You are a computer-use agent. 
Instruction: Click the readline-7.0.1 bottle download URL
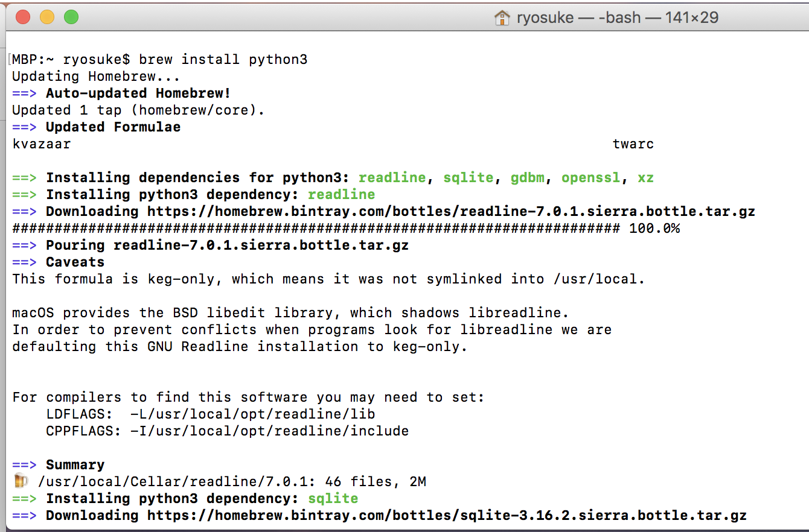pos(451,212)
